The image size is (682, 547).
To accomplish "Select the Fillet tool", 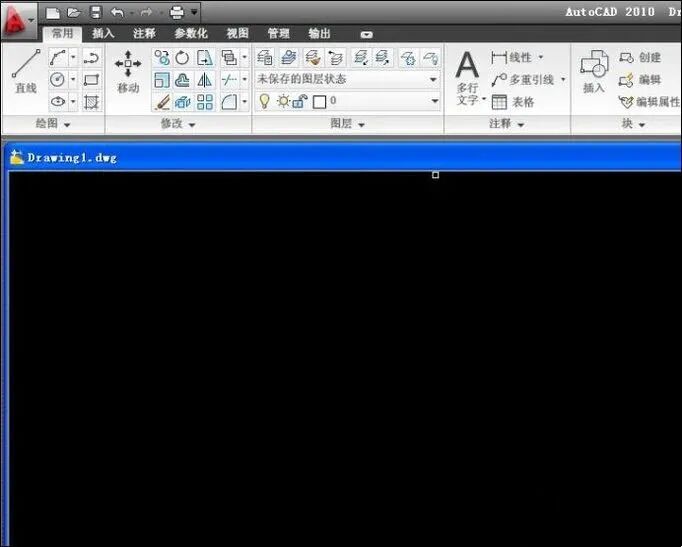I will [x=229, y=102].
